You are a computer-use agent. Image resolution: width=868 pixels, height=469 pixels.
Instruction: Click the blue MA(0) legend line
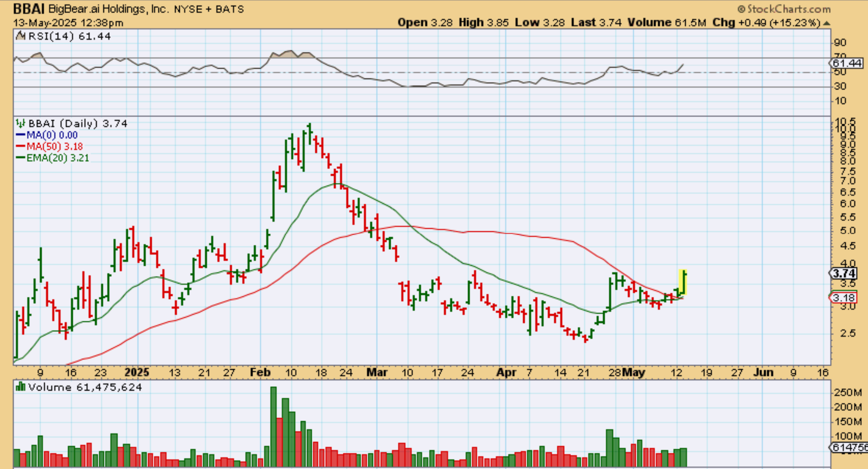[x=21, y=135]
